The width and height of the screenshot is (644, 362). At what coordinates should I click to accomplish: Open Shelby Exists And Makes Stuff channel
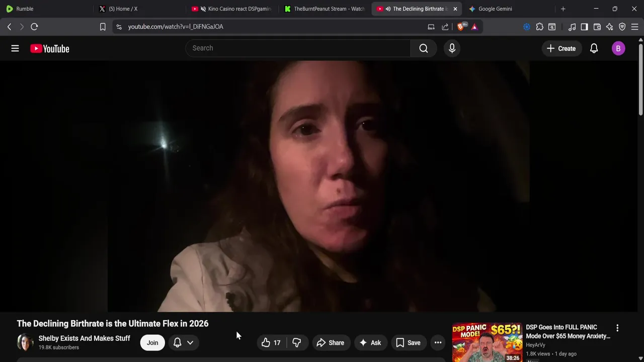(85, 338)
